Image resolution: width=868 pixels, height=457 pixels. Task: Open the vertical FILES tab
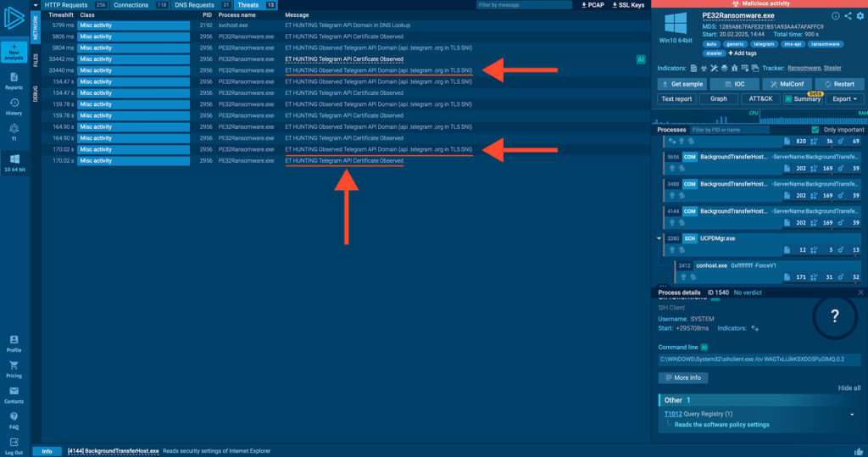(x=36, y=59)
